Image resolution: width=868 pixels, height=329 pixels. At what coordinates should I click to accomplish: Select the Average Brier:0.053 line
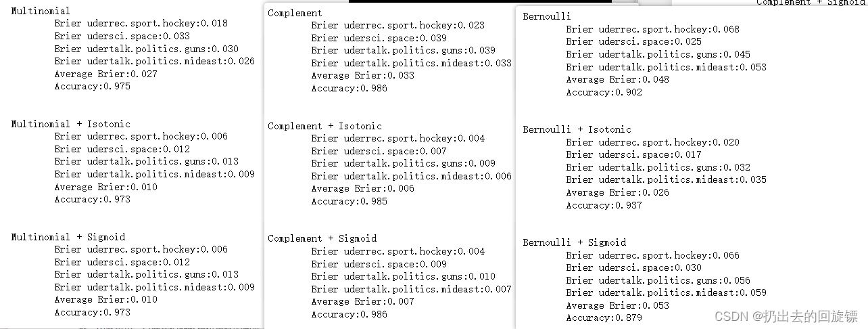[618, 306]
